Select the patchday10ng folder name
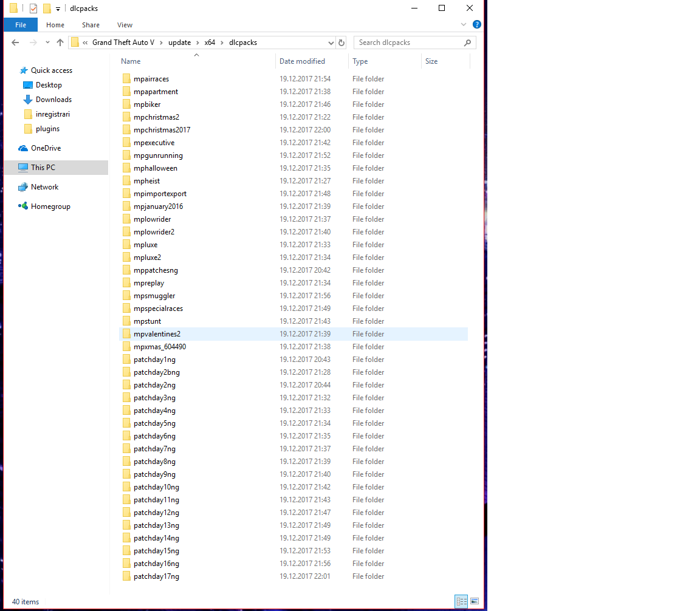Image resolution: width=700 pixels, height=611 pixels. 156,487
